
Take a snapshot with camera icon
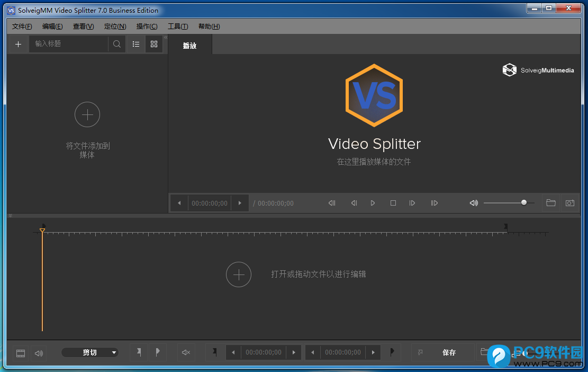570,203
